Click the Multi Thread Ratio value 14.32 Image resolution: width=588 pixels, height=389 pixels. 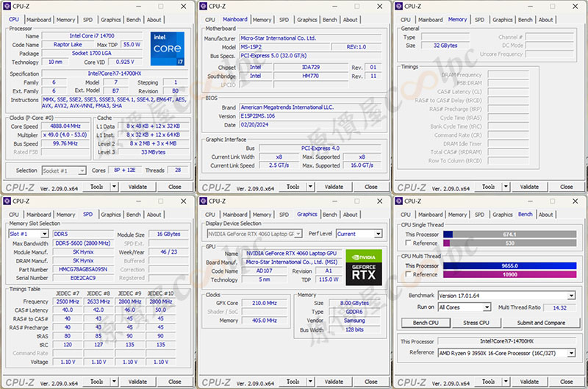559,307
